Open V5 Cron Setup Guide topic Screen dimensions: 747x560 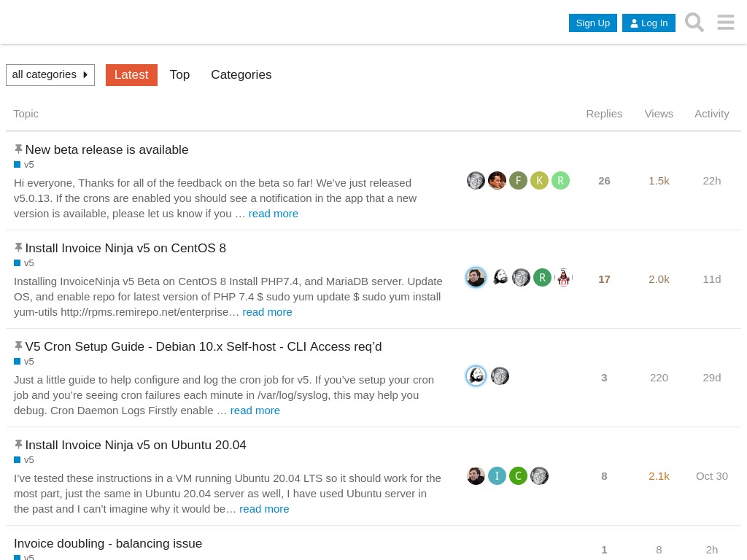pyautogui.click(x=204, y=346)
